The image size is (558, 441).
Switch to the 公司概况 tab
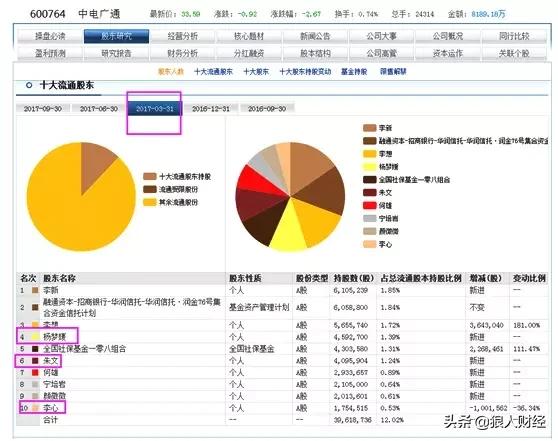click(448, 36)
